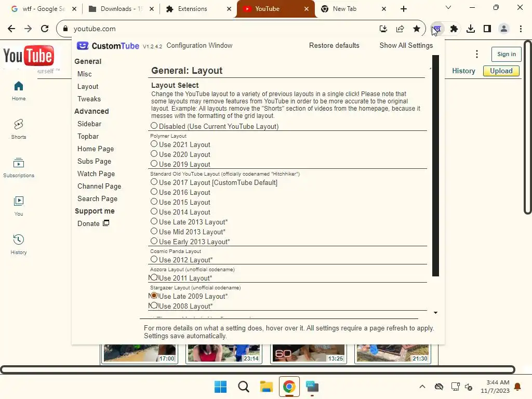Select Use 2012 Layout radio button
This screenshot has height=399, width=532.
154,260
